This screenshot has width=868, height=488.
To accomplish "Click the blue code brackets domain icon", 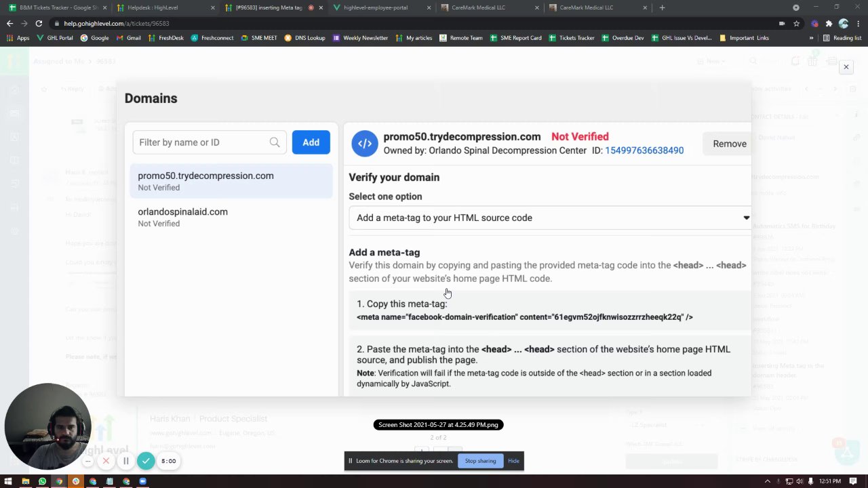I will pos(365,144).
